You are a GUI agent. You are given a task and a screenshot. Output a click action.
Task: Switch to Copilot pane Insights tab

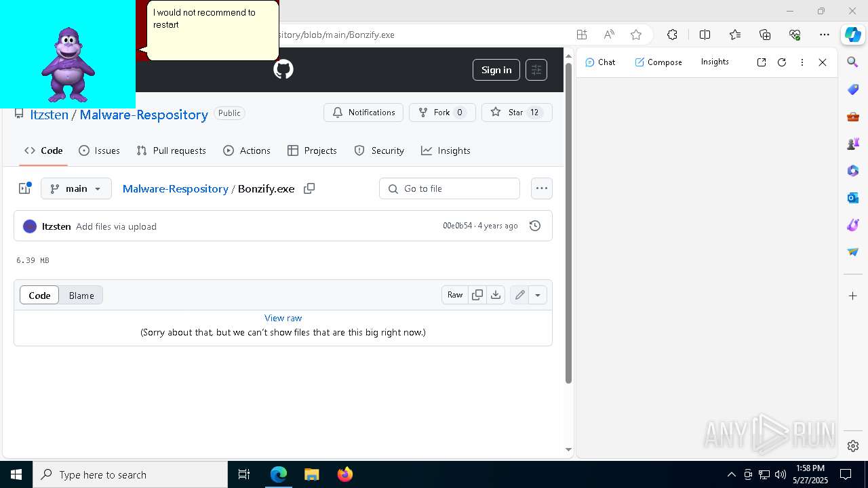pyautogui.click(x=715, y=62)
